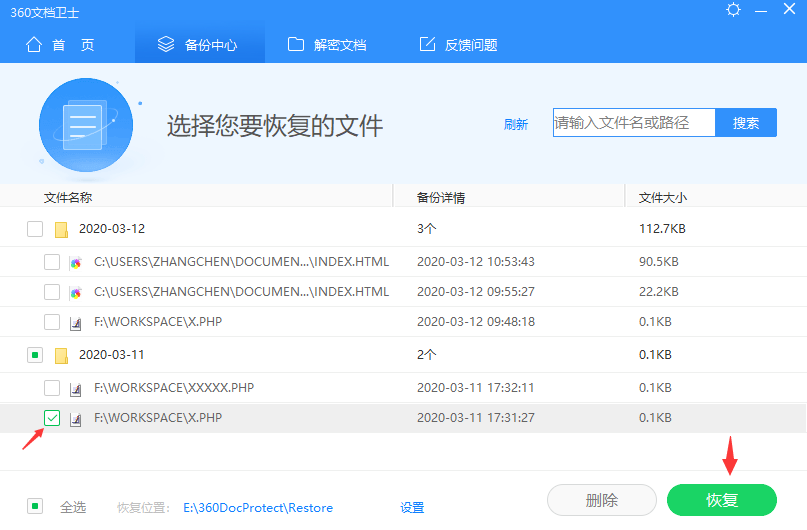This screenshot has width=807, height=530.
Task: Click the 刷新 refresh link
Action: click(x=516, y=125)
